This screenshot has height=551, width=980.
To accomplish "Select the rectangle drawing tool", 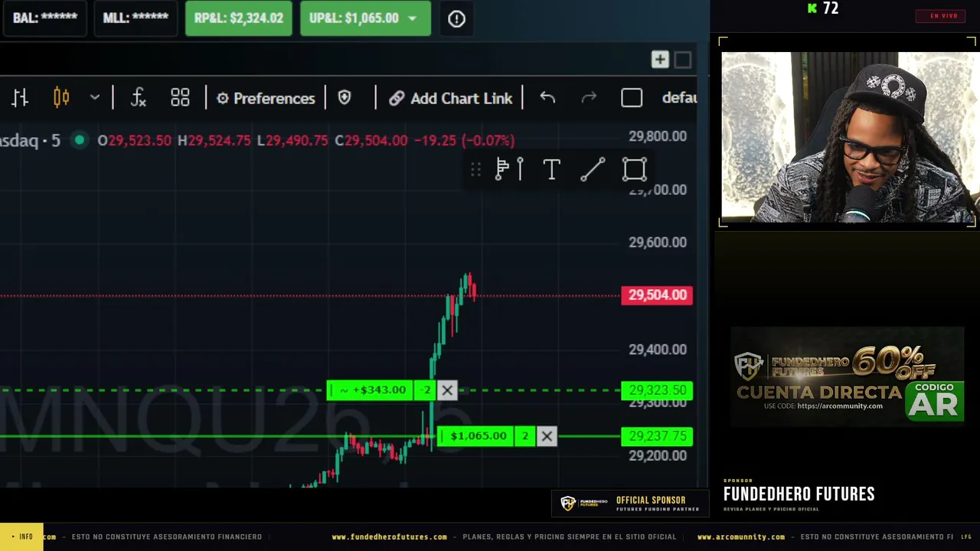I will (634, 169).
